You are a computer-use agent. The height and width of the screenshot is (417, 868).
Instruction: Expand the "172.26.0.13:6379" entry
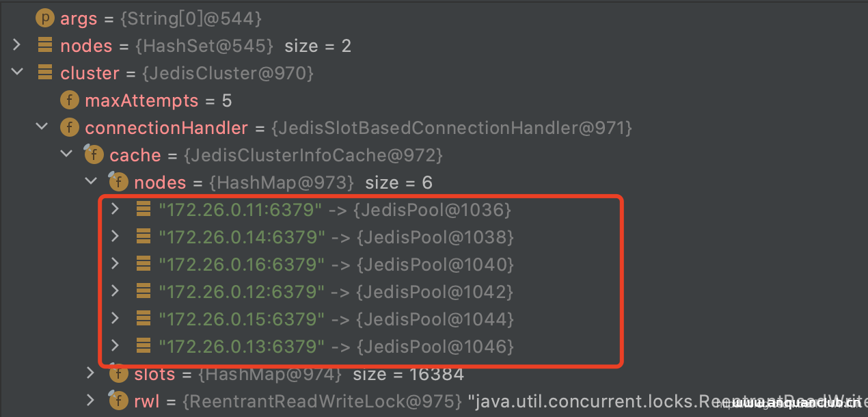pyautogui.click(x=115, y=346)
